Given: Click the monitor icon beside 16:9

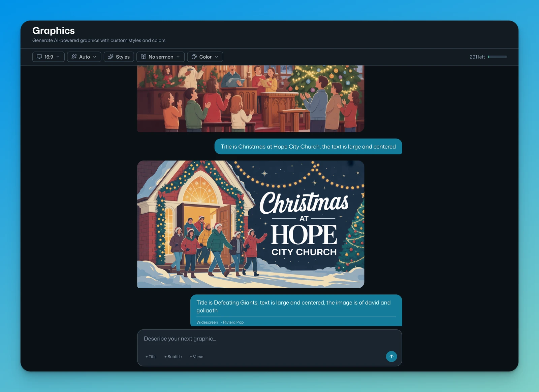Looking at the screenshot, I should 39,57.
